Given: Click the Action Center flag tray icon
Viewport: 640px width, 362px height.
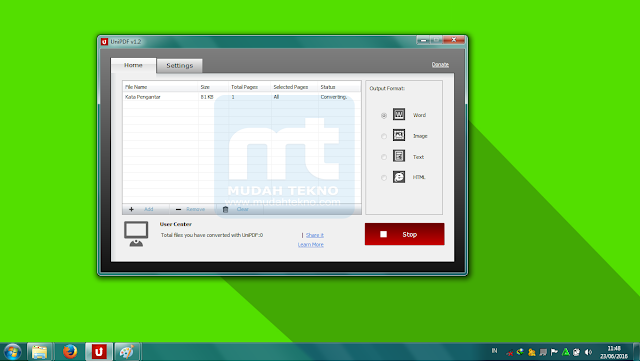Looking at the screenshot, I should (554, 352).
